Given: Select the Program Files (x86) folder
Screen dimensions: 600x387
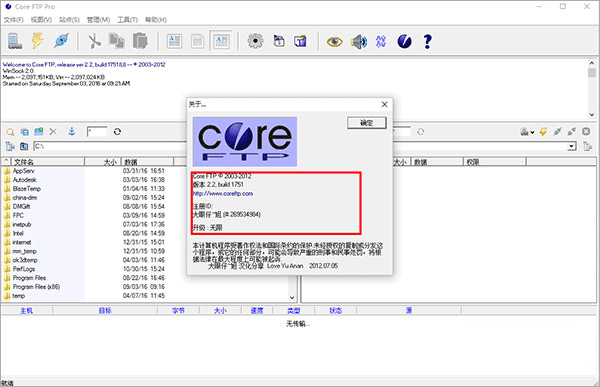Looking at the screenshot, I should coord(36,287).
